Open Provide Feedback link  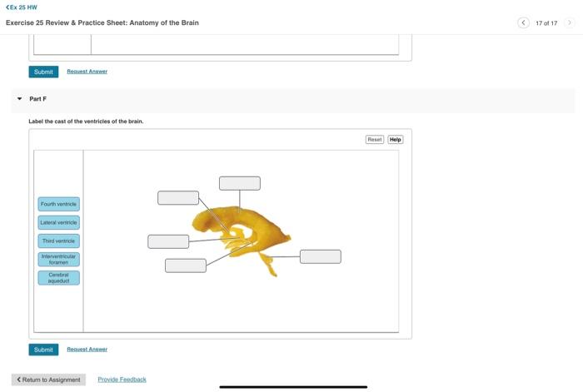click(122, 380)
